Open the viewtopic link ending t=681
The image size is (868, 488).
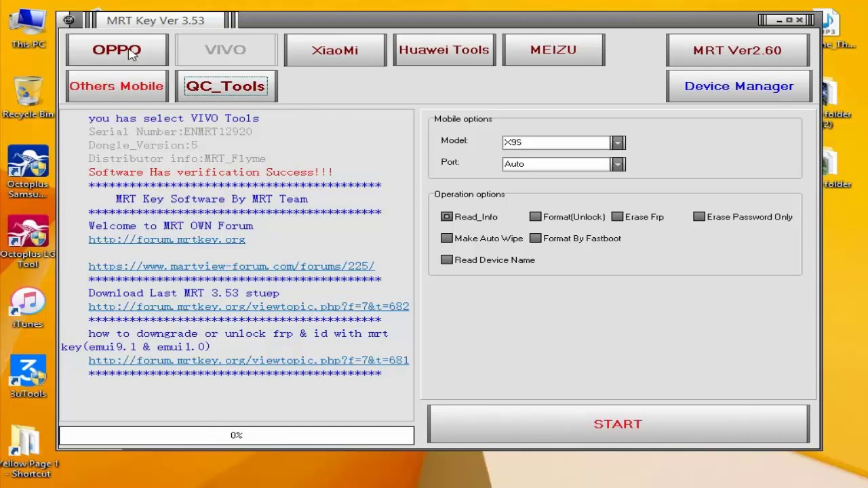click(249, 361)
